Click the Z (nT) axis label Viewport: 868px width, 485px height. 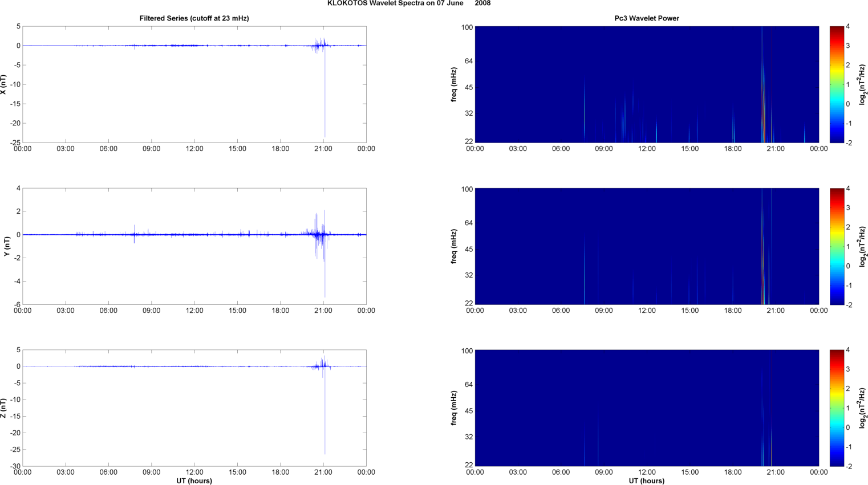pos(4,408)
